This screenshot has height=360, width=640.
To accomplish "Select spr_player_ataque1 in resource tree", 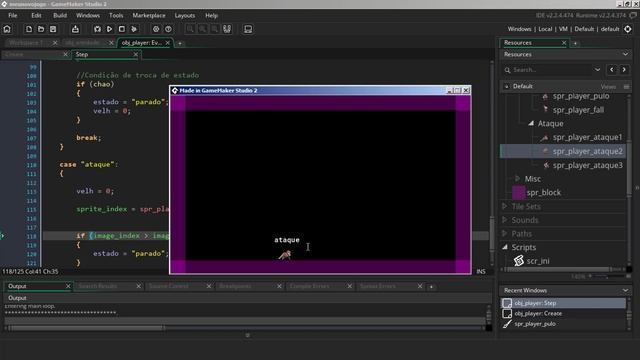I will point(587,138).
